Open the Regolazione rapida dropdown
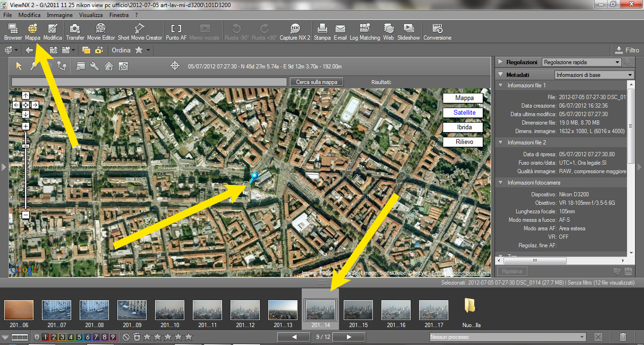The image size is (644, 345). pos(582,62)
